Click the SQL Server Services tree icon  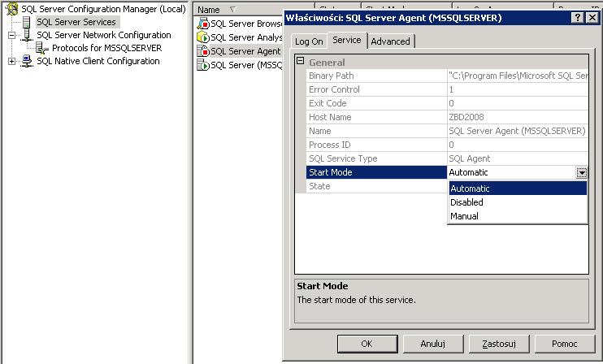[26, 22]
